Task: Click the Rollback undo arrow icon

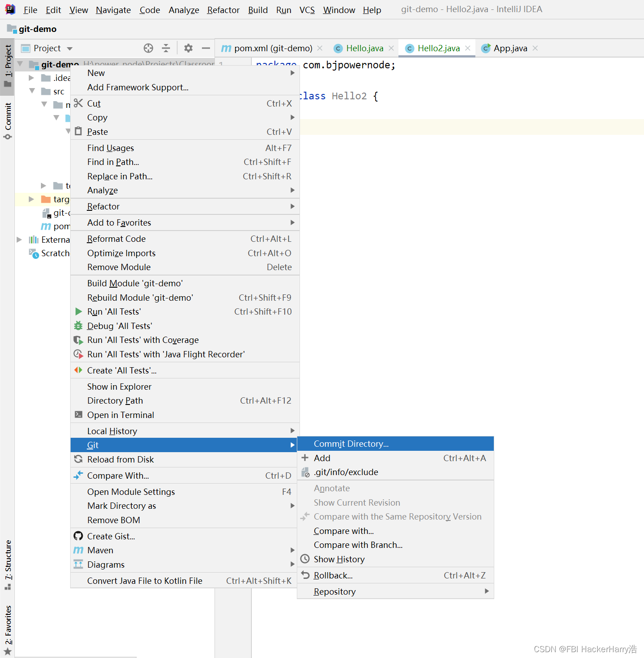Action: [305, 575]
